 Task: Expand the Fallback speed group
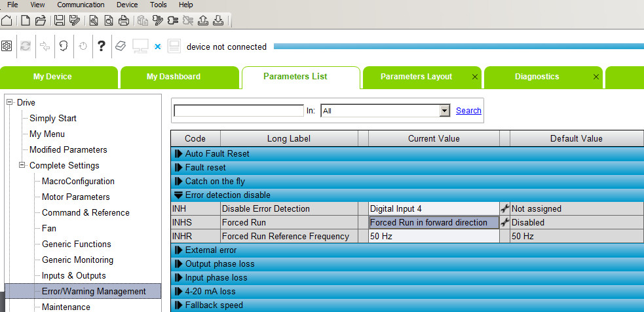point(178,305)
